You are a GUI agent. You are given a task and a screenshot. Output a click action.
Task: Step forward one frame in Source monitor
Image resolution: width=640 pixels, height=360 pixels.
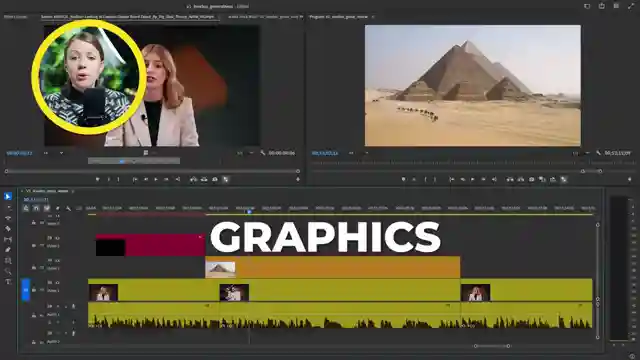click(x=166, y=179)
